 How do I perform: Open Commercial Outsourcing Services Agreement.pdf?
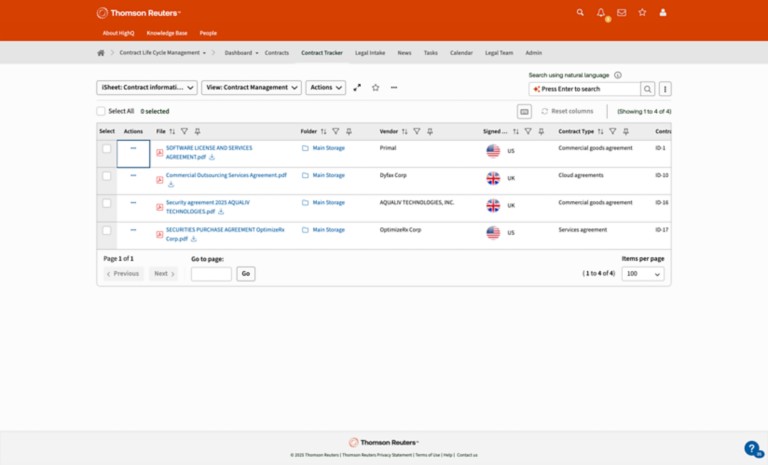click(x=226, y=175)
